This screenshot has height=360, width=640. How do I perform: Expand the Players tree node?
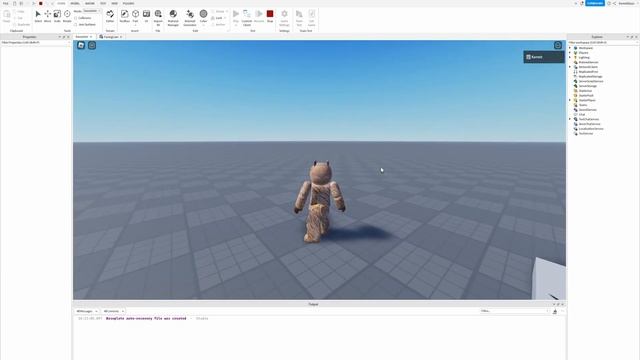pyautogui.click(x=570, y=53)
